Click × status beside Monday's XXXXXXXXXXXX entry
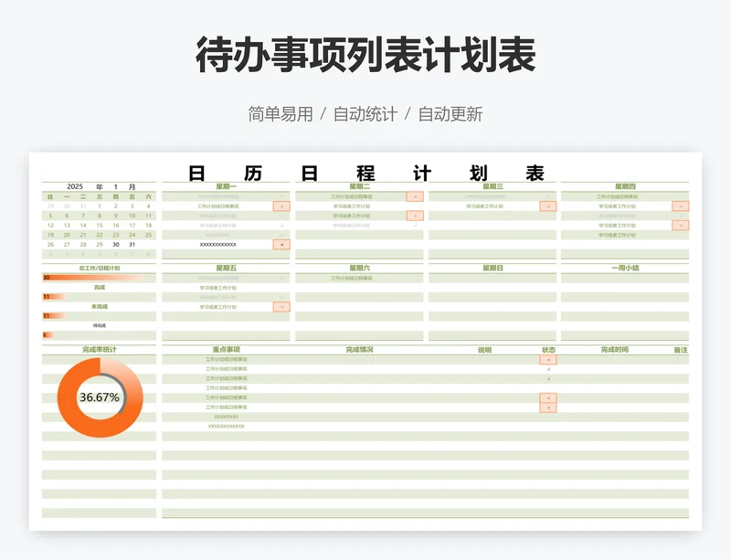731x560 pixels. (x=281, y=245)
